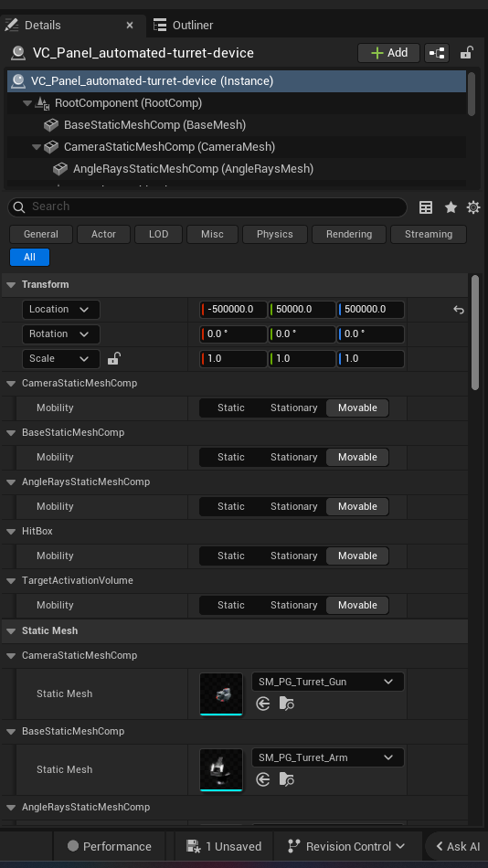Set HitBox mobility to Static

tap(231, 556)
